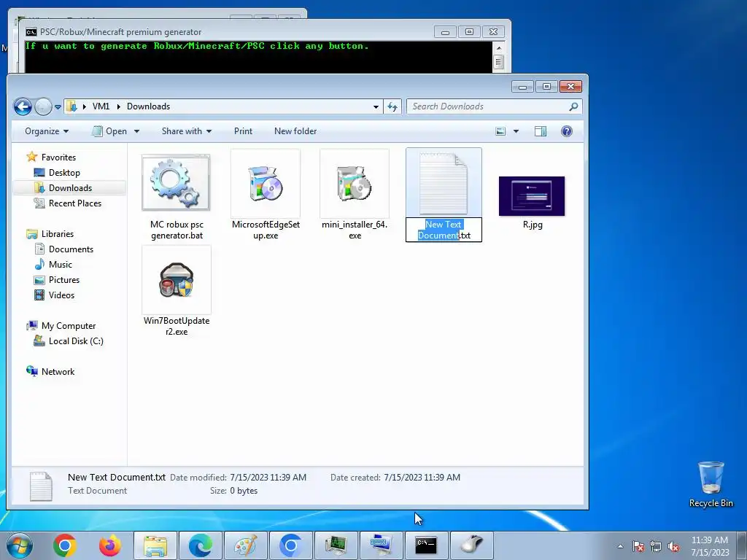Select Downloads in the navigation pane
This screenshot has width=747, height=560.
point(70,187)
